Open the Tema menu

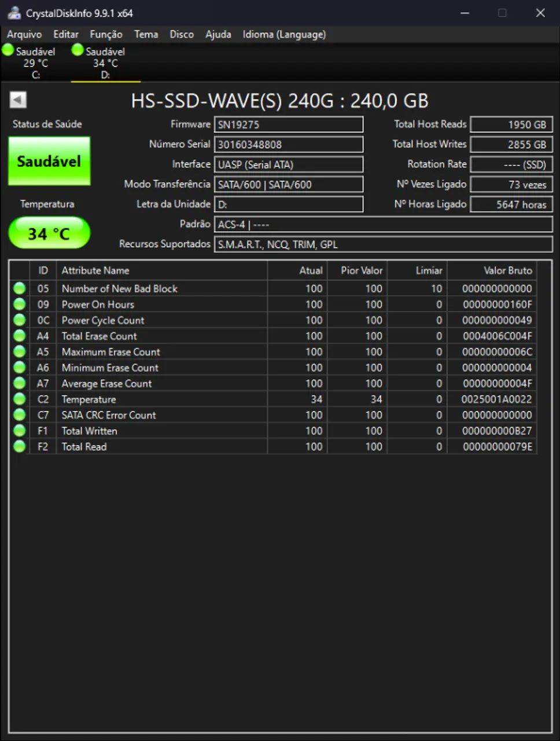146,34
